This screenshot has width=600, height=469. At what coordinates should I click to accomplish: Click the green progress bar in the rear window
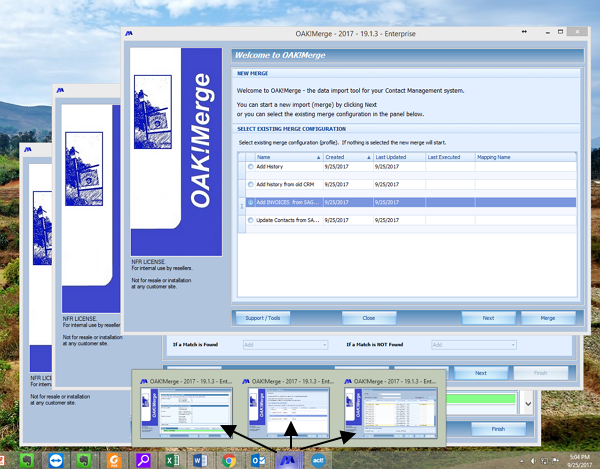(x=481, y=399)
